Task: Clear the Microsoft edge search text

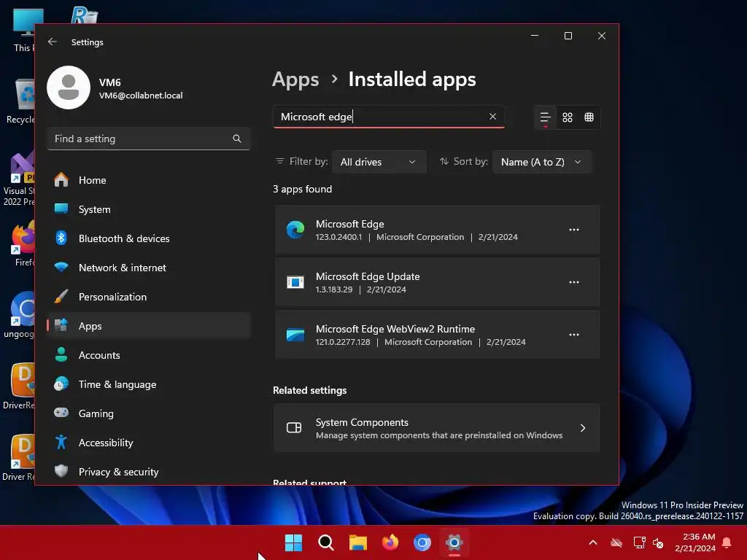Action: coord(492,116)
